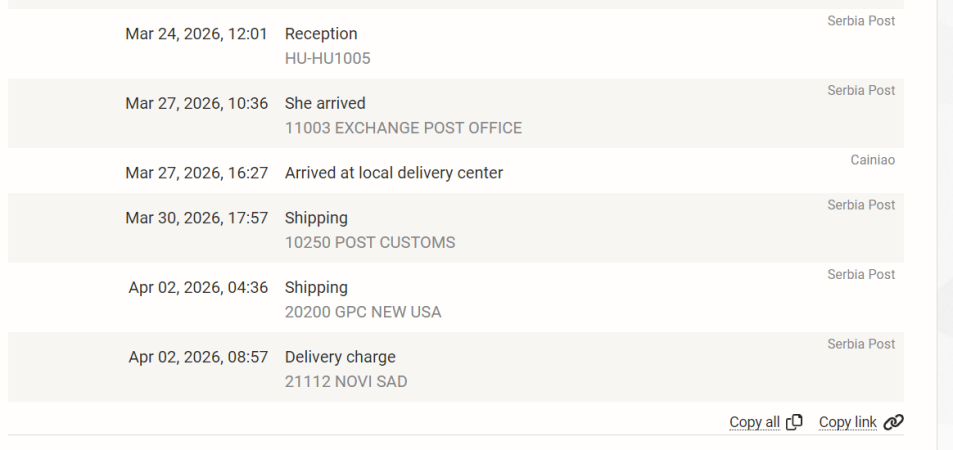The width and height of the screenshot is (953, 450).
Task: Click the Cainiao carrier label
Action: pyautogui.click(x=872, y=159)
